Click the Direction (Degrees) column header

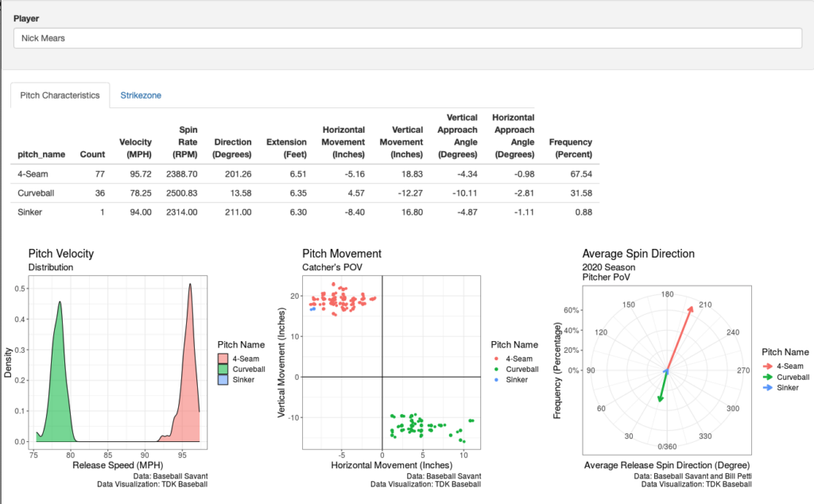click(232, 148)
